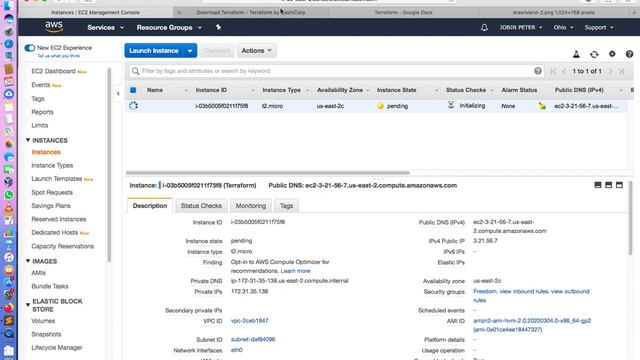The width and height of the screenshot is (640, 360).
Task: Open WhatsApp in the dock
Action: coord(9,195)
